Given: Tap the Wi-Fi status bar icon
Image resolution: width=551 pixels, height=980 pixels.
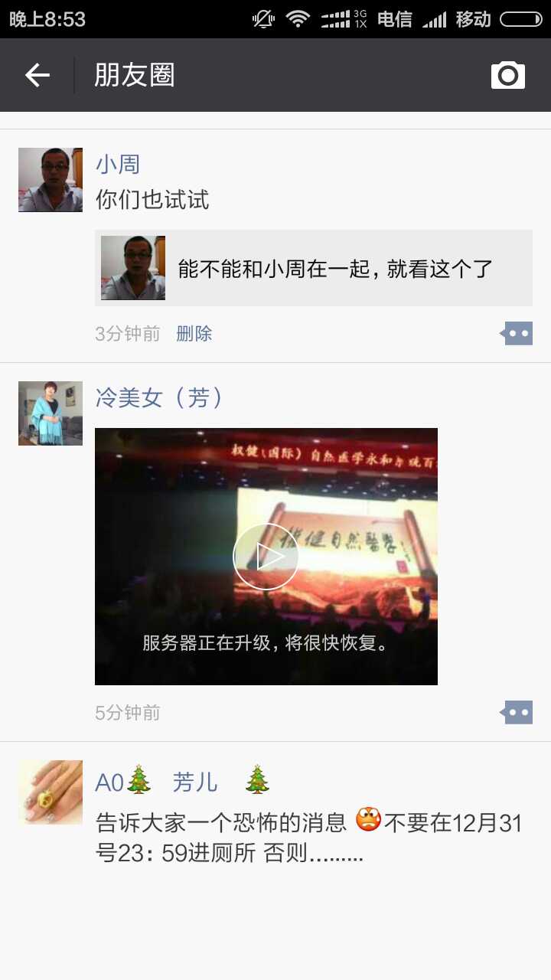Looking at the screenshot, I should (x=298, y=19).
